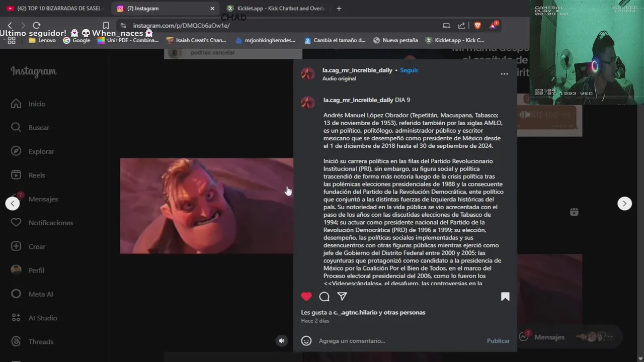Go to Explorar in the sidebar
The image size is (644, 362).
click(33, 151)
